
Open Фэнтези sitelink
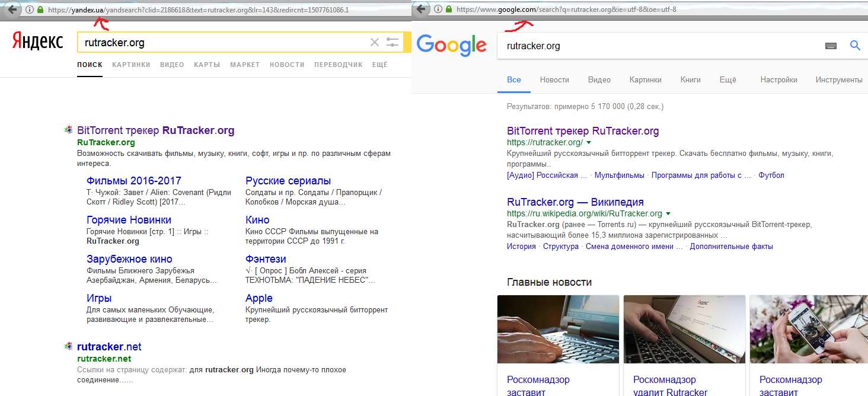tap(266, 258)
